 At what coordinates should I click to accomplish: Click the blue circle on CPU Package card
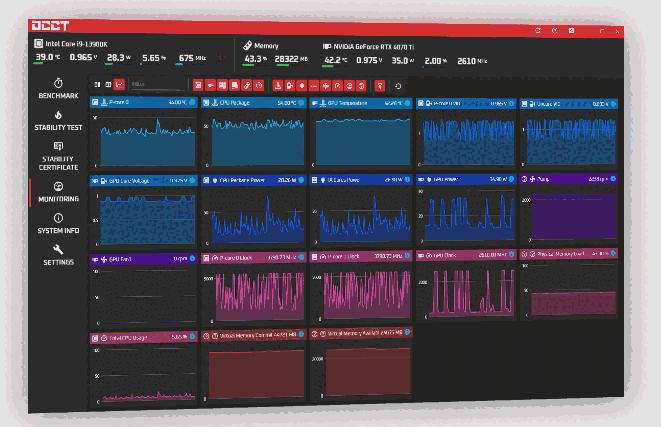point(301,103)
